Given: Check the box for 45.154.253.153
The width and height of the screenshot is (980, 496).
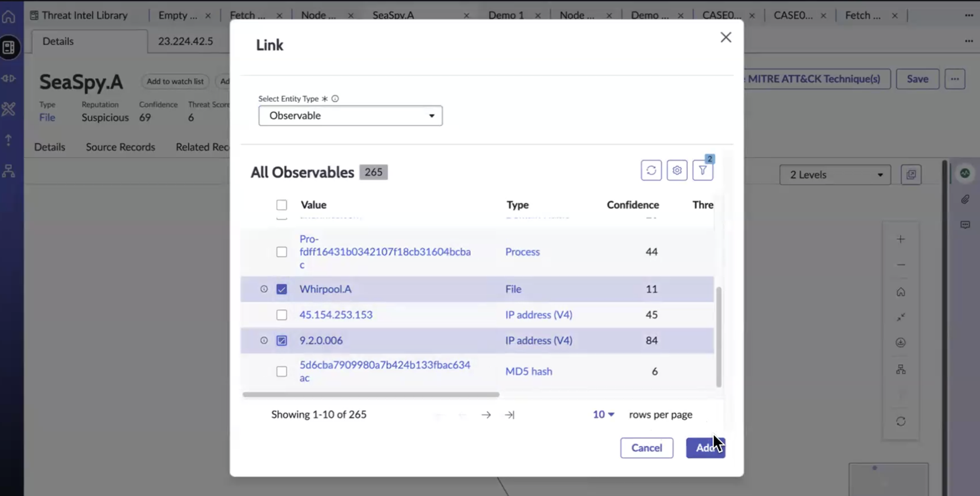Looking at the screenshot, I should pos(282,315).
